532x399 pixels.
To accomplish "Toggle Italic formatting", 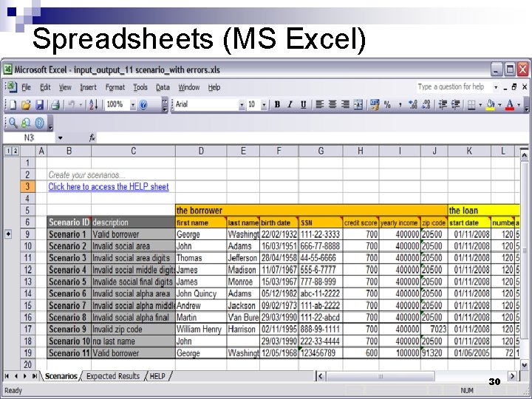I will [290, 104].
